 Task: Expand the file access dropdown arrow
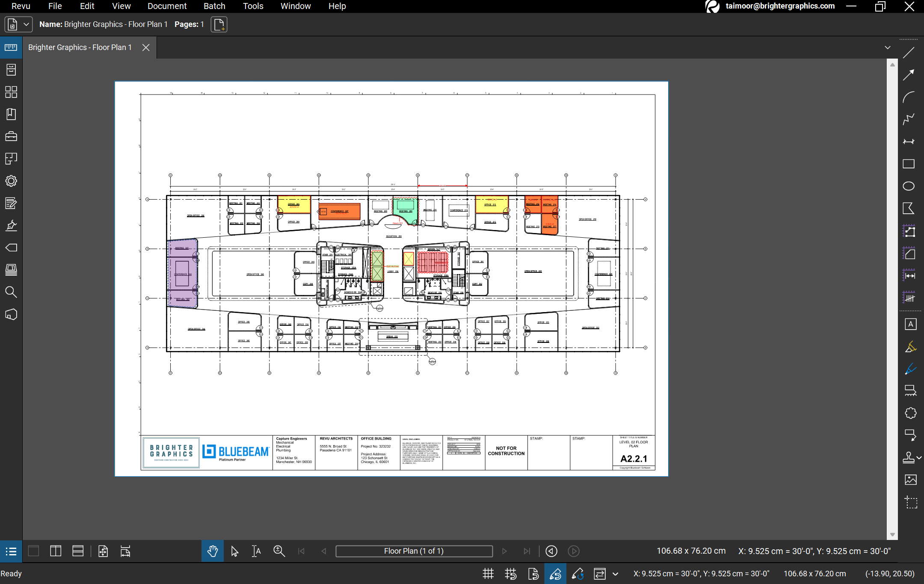[x=26, y=24]
